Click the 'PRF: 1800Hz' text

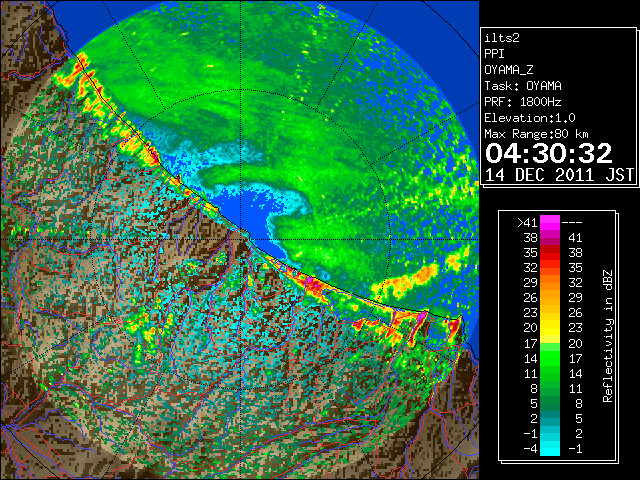(523, 102)
